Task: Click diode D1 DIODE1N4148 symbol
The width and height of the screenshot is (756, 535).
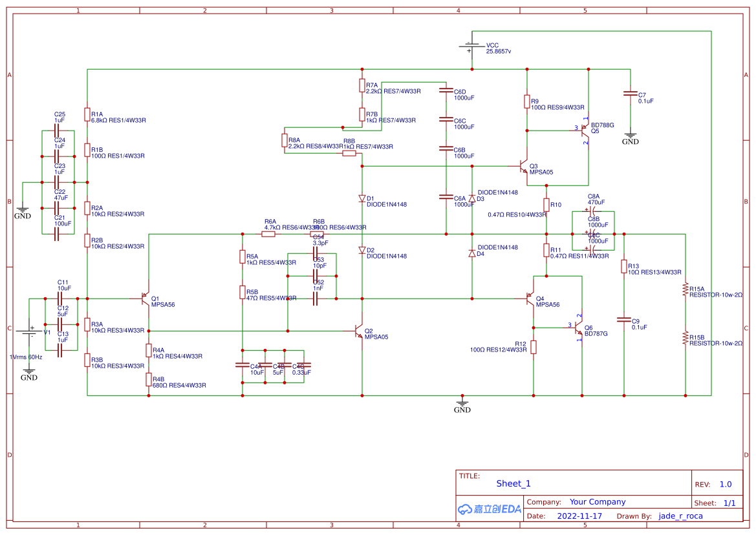Action: pyautogui.click(x=361, y=199)
